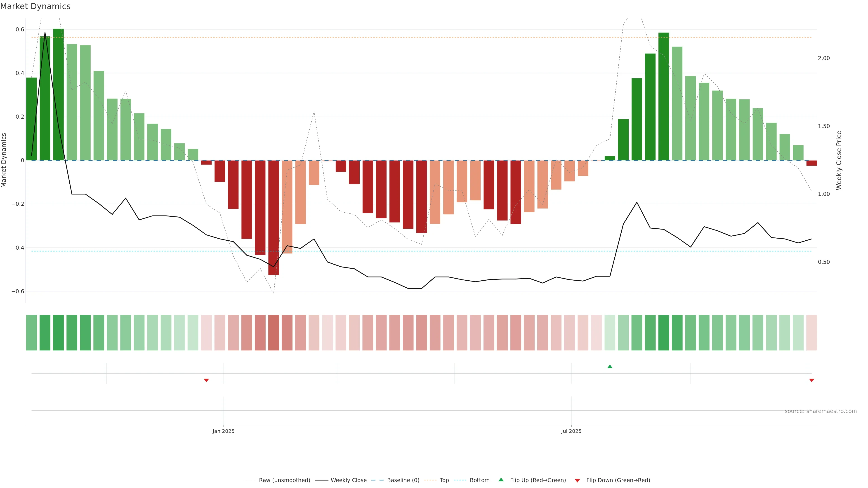Toggle the Weekly Close legend entry

coord(348,480)
